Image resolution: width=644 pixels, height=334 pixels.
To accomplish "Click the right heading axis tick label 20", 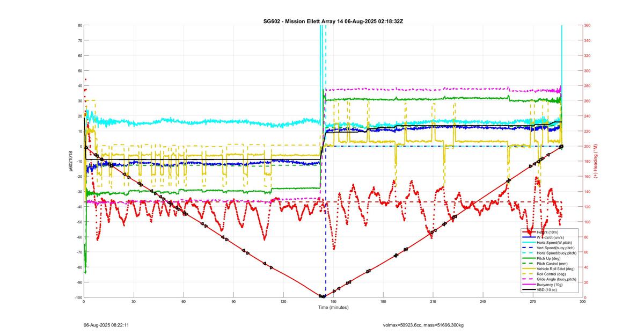I will pos(586,282).
